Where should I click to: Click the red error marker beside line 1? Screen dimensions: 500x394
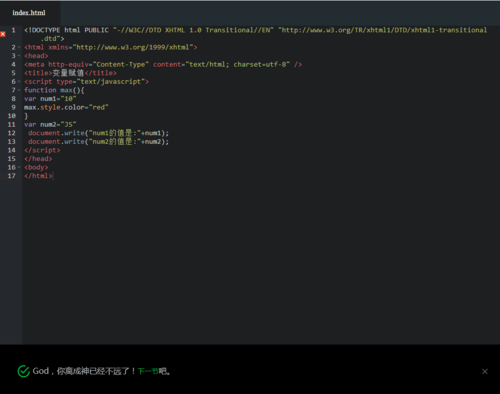pyautogui.click(x=3, y=34)
